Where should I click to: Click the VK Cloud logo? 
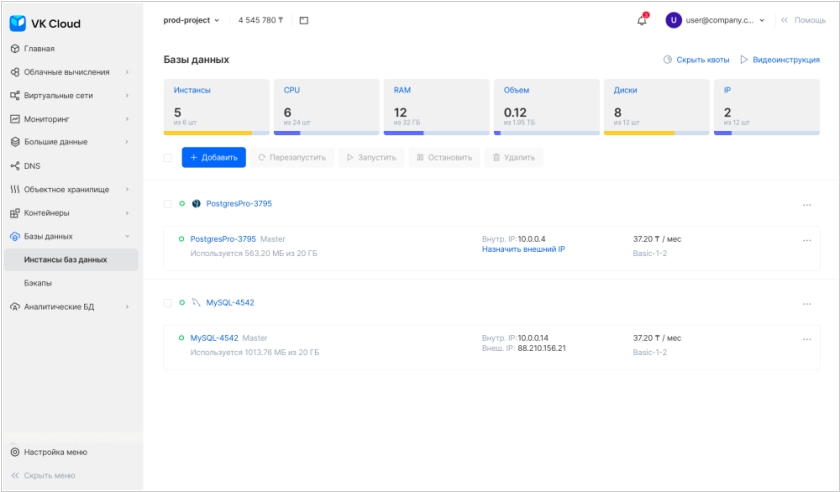[45, 23]
